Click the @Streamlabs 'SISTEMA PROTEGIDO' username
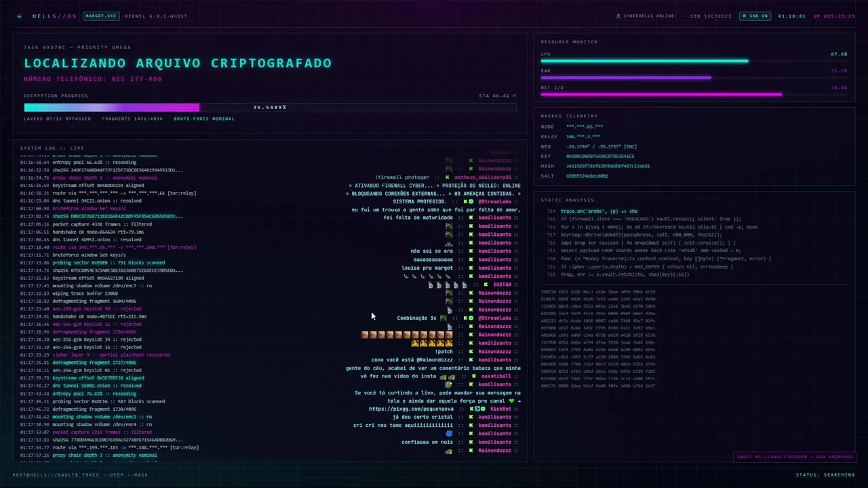Image resolution: width=868 pixels, height=488 pixels. tap(494, 201)
